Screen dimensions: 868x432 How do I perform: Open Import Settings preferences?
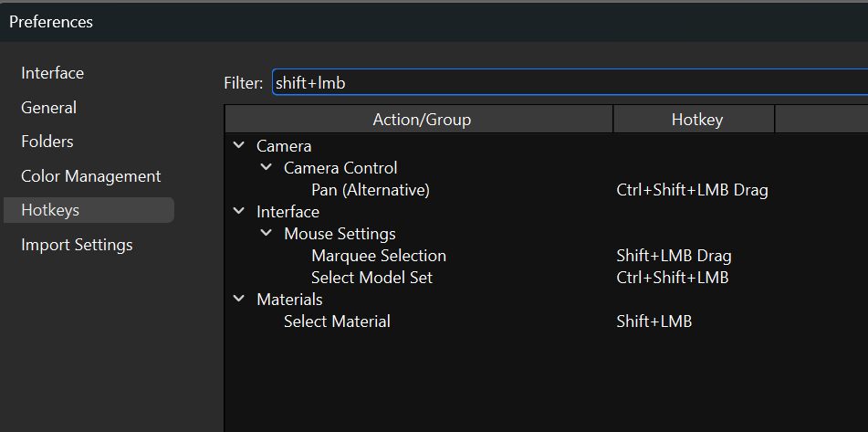tap(78, 245)
